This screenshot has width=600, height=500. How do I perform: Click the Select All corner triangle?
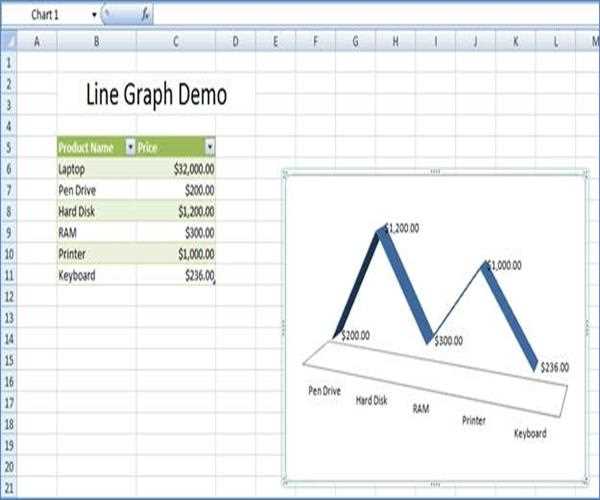[x=9, y=41]
